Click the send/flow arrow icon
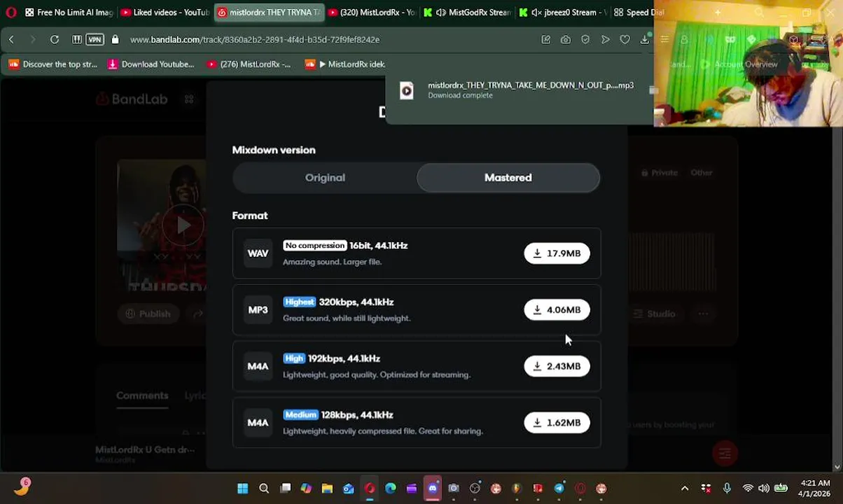Viewport: 843px width, 504px height. (x=605, y=40)
